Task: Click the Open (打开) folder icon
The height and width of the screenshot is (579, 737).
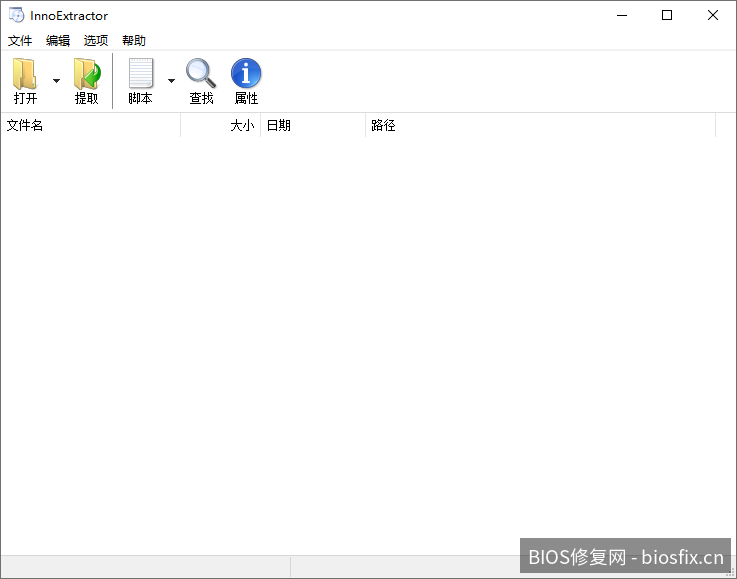Action: (x=25, y=76)
